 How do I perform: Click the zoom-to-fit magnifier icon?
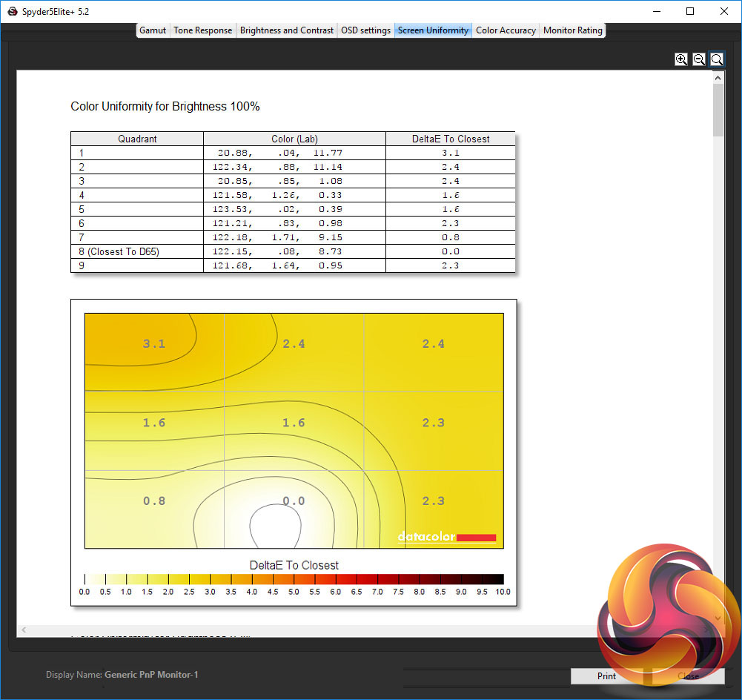(717, 59)
